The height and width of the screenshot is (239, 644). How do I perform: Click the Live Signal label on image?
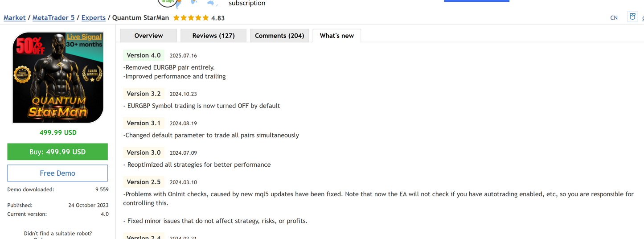pos(84,37)
